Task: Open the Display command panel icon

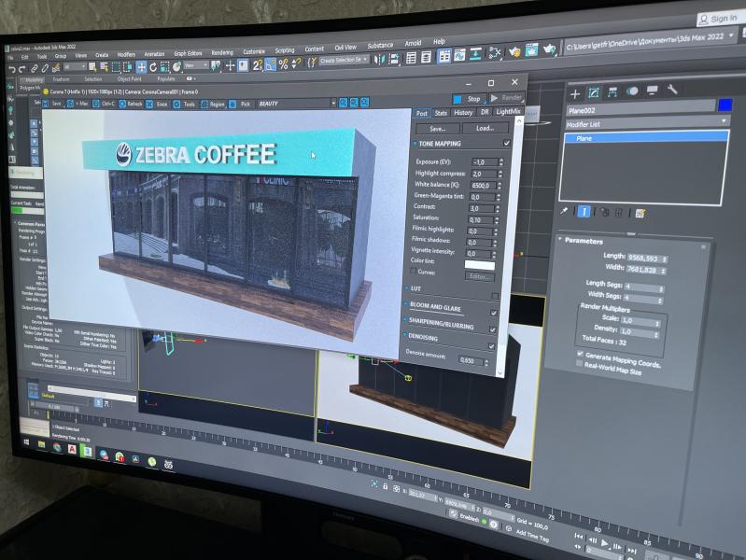Action: pos(652,90)
